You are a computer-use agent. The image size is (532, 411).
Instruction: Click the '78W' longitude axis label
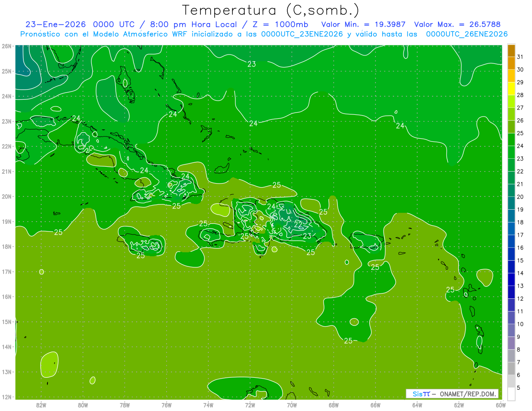coord(125,404)
